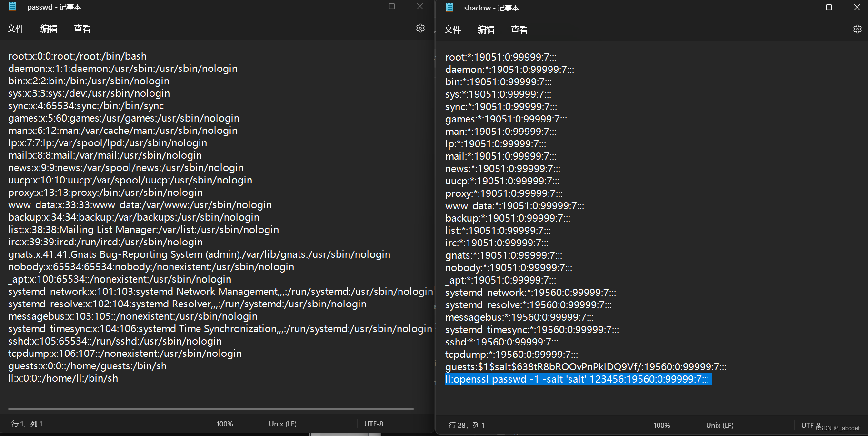Click the nobody:x:65534 line in passwd
Image resolution: width=868 pixels, height=436 pixels.
coord(151,267)
